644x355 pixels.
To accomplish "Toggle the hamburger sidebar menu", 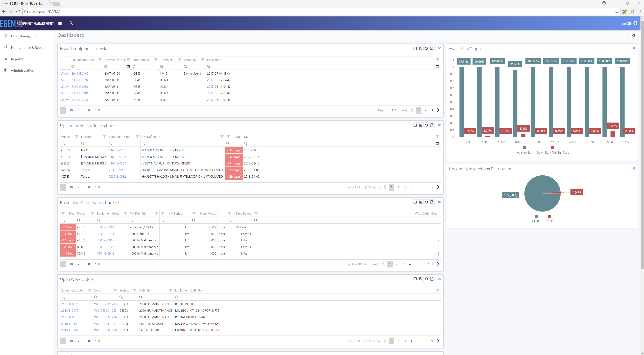I will [60, 24].
